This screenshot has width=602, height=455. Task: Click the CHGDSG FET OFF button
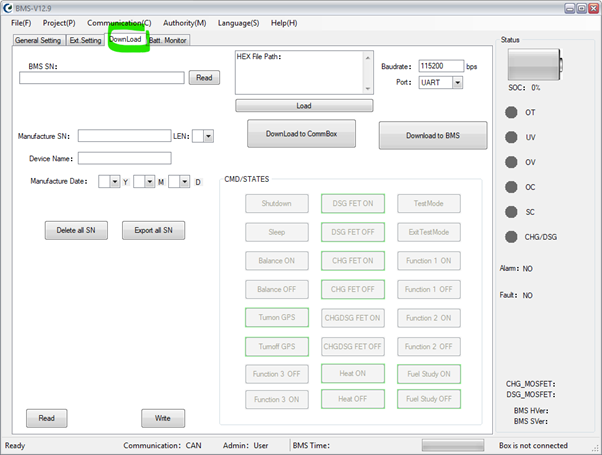tap(353, 346)
